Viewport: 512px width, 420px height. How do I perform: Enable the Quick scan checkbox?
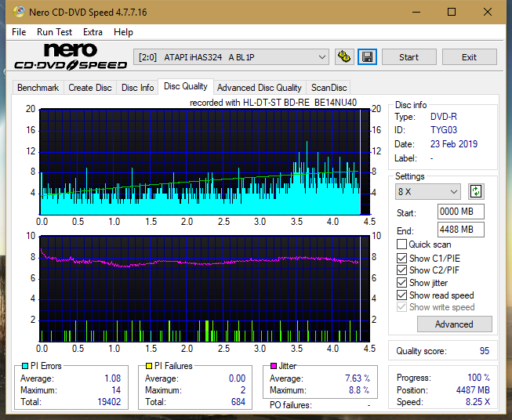(x=401, y=244)
